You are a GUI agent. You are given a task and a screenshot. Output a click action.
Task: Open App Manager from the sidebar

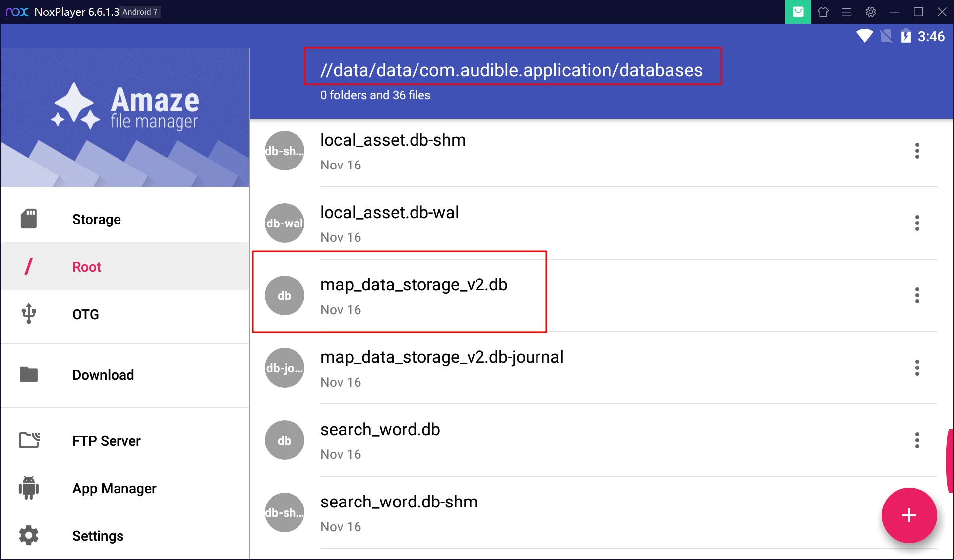tap(124, 488)
